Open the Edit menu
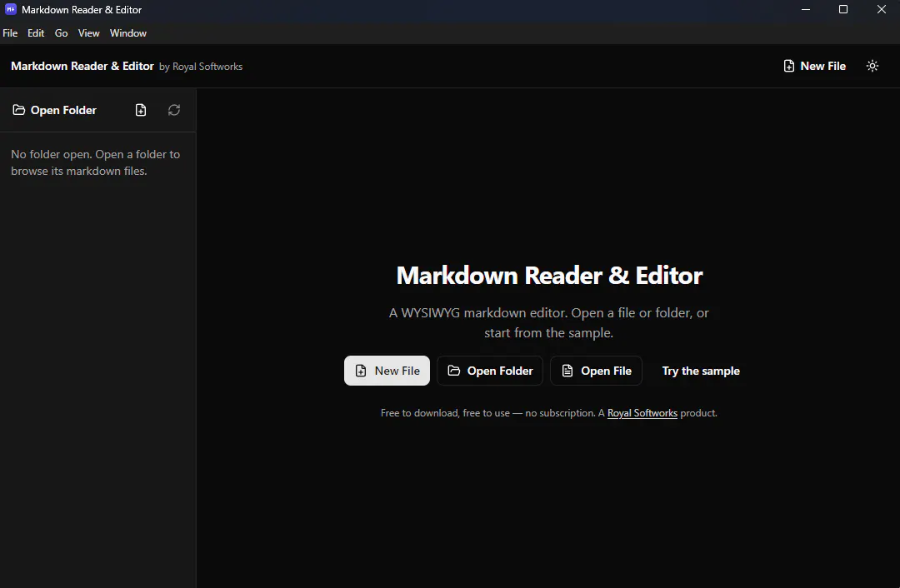Image resolution: width=900 pixels, height=588 pixels. pos(36,33)
